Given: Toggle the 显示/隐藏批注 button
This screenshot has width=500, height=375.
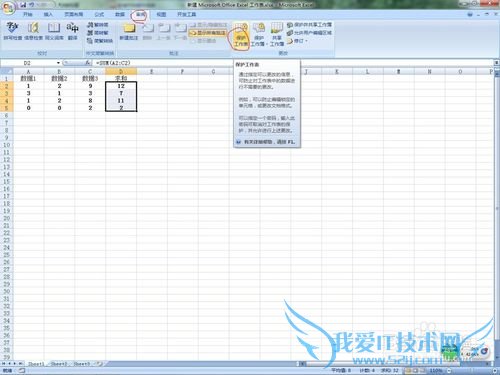Looking at the screenshot, I should click(209, 25).
